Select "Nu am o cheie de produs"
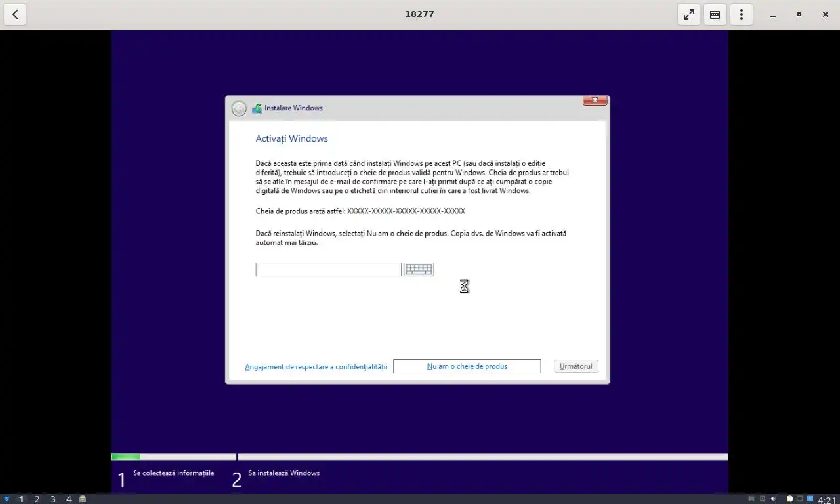 467,366
